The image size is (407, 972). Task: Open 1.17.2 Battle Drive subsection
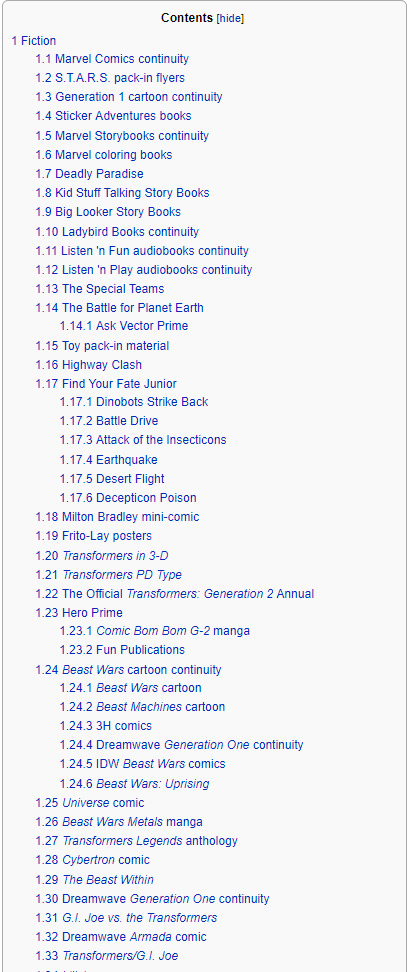tap(109, 421)
